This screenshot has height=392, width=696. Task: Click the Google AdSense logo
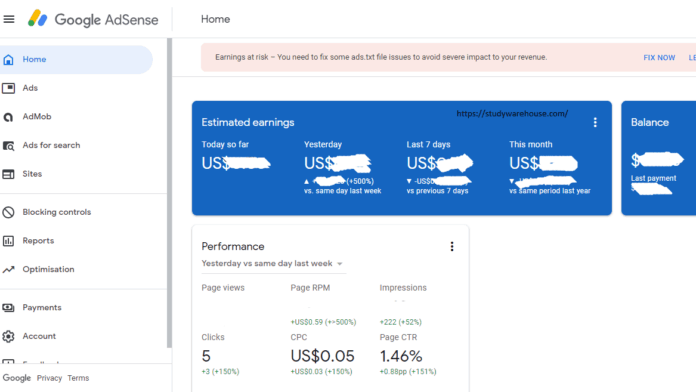(x=93, y=19)
